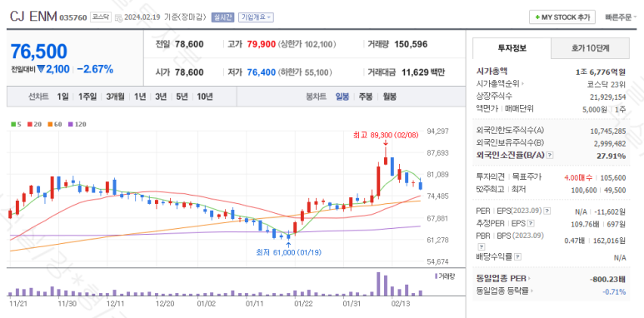Select the 3개월 line chart
644x318 pixels.
(x=116, y=97)
